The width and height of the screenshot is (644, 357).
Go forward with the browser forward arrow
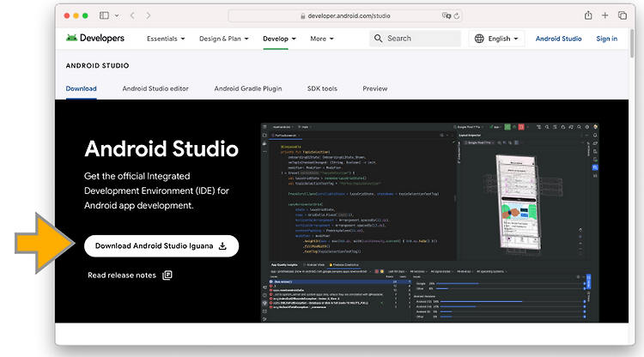[x=149, y=15]
